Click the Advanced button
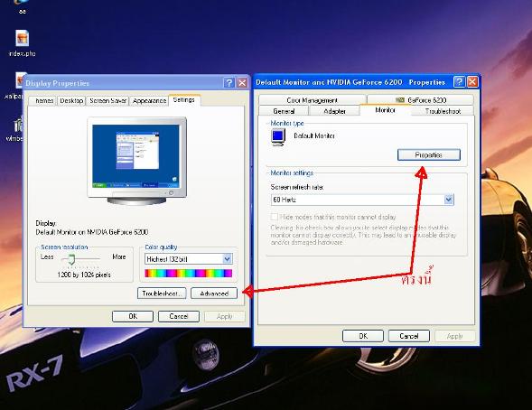Viewport: 532px width, 410px height. point(214,294)
